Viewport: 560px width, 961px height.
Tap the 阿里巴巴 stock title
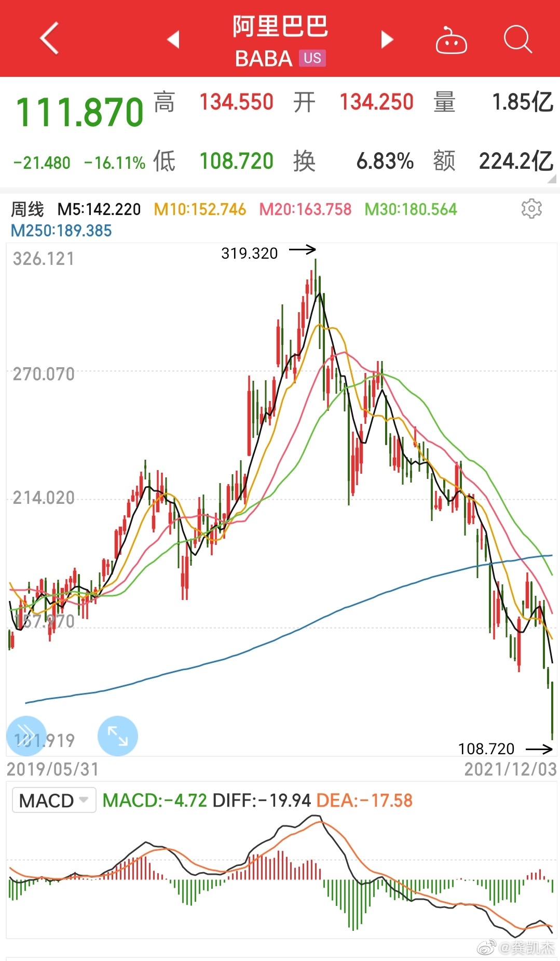tap(280, 26)
